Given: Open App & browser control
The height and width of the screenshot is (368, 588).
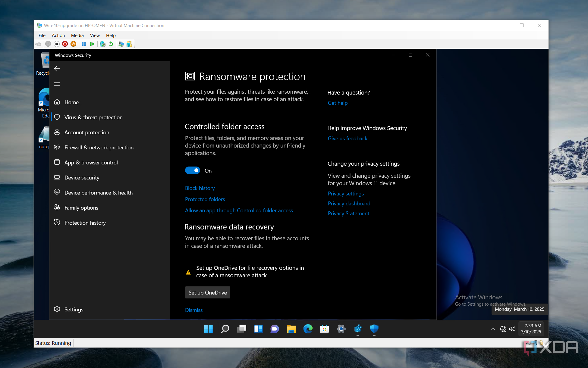Looking at the screenshot, I should [x=110, y=162].
